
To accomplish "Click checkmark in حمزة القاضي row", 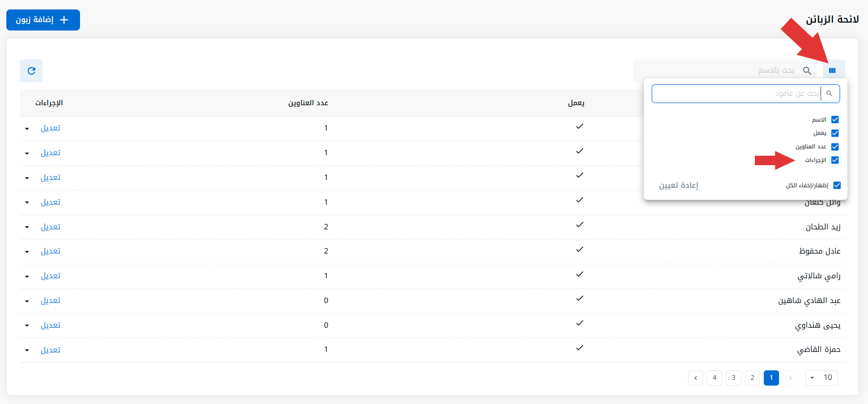I will coord(580,348).
